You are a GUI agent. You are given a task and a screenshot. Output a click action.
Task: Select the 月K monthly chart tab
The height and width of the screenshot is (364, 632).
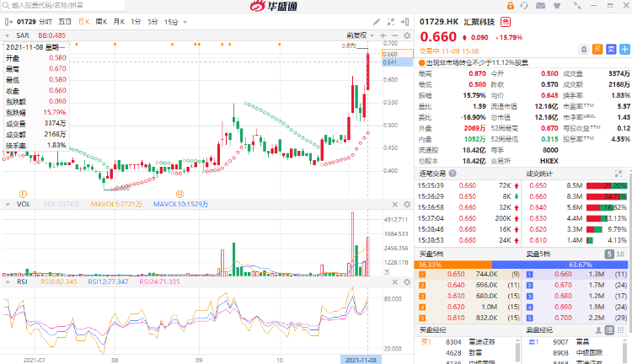(x=119, y=22)
